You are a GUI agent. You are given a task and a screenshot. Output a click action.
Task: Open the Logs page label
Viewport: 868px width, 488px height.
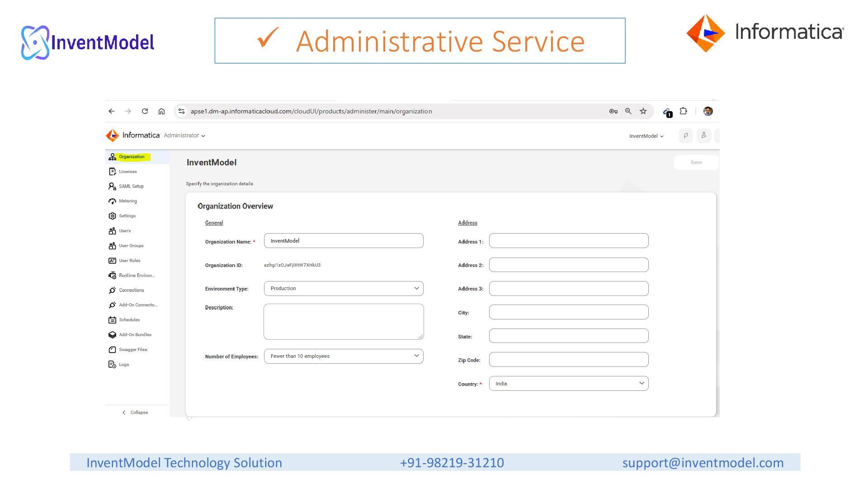point(124,365)
